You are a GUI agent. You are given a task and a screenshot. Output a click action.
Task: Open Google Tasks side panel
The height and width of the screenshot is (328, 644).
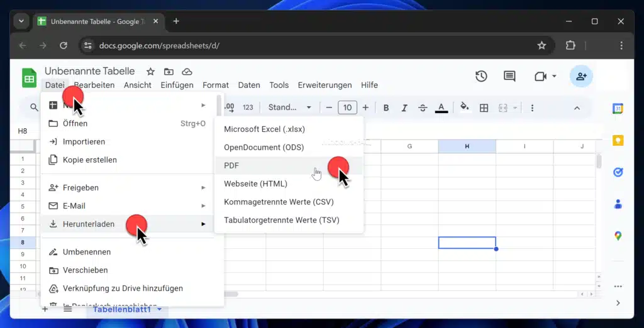(x=618, y=172)
